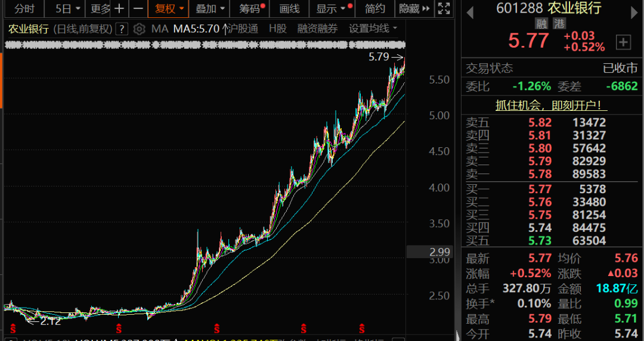Click 抓住机会，即刻开户 link
The width and height of the screenshot is (644, 341).
coord(551,105)
